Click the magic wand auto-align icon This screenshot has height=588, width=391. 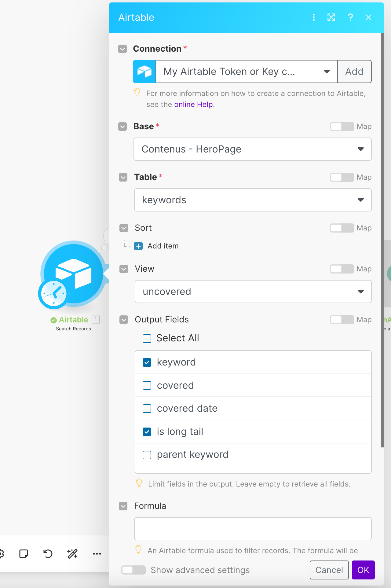point(72,554)
